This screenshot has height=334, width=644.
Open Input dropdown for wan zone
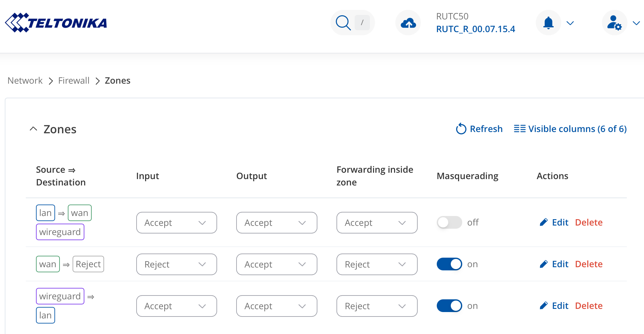tap(177, 264)
